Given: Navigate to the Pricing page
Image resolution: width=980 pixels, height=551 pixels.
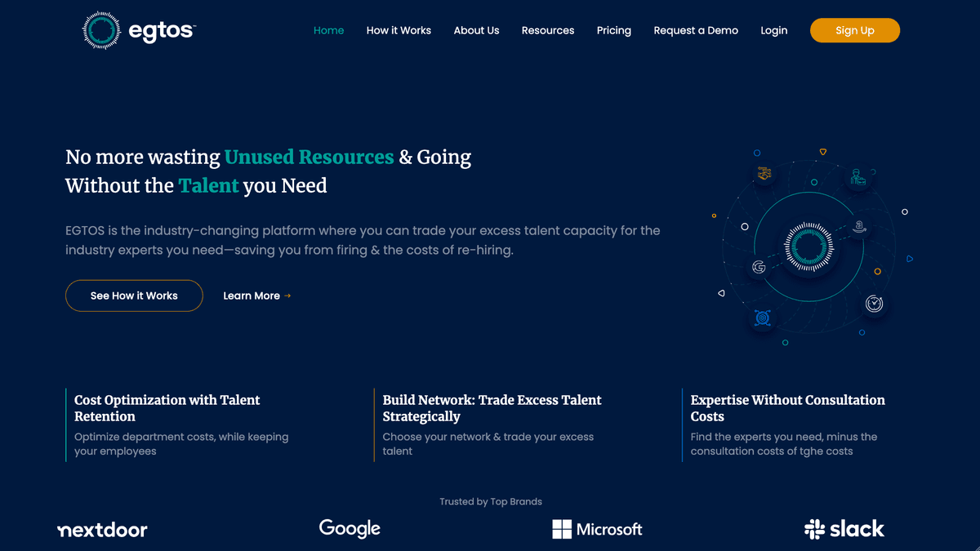Looking at the screenshot, I should (x=613, y=30).
